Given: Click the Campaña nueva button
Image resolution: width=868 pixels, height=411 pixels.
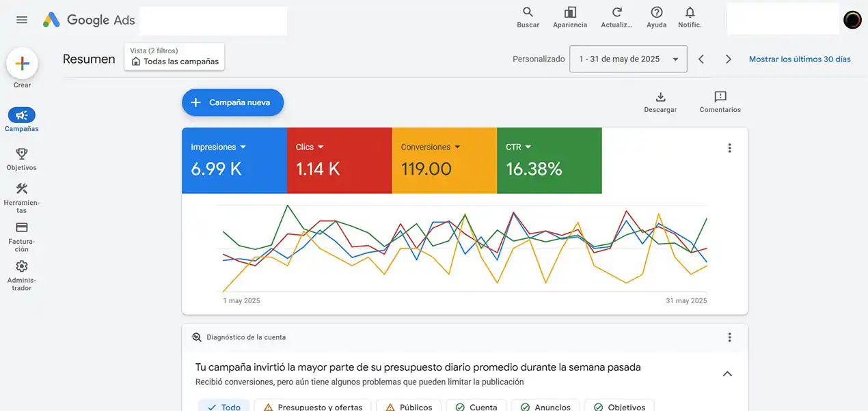Looking at the screenshot, I should pos(232,102).
